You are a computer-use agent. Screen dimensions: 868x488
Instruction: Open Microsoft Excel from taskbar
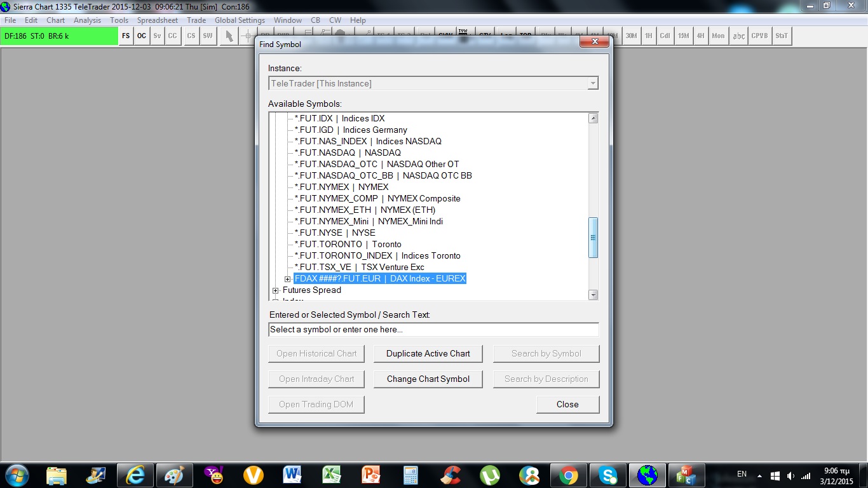332,475
